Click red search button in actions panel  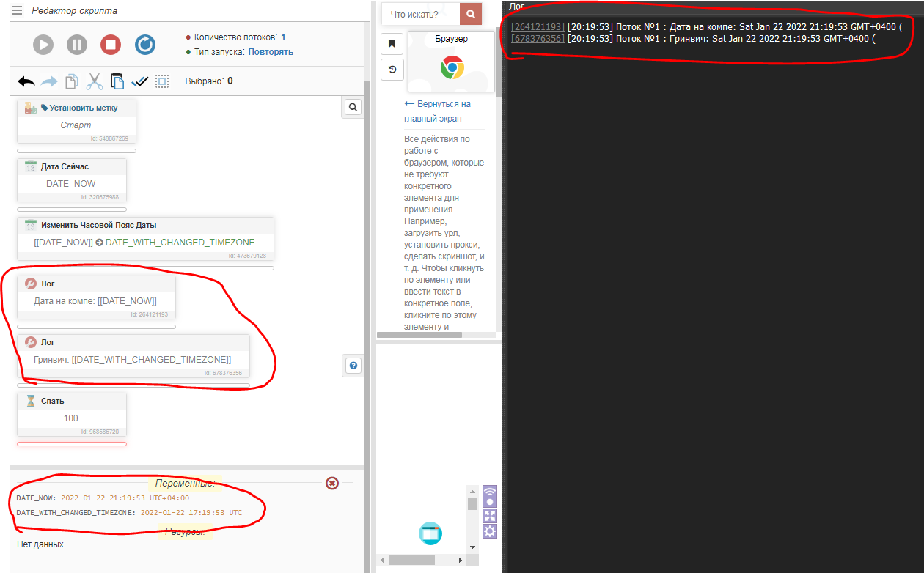[471, 14]
